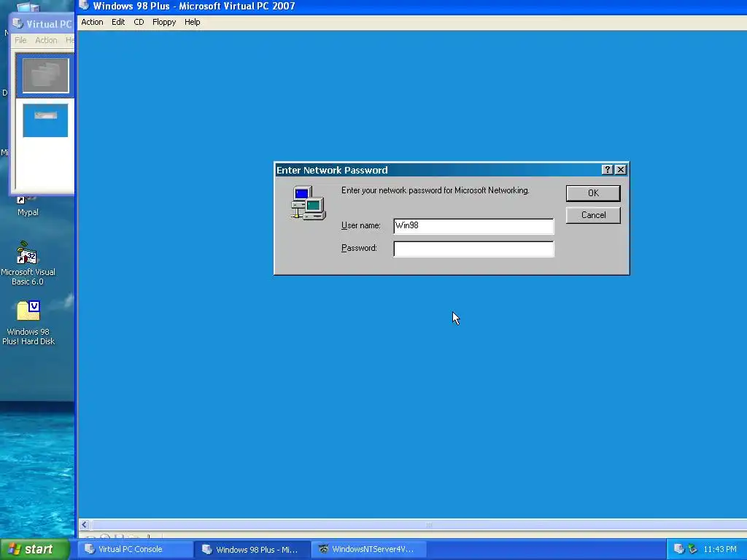Click OK in Enter Network Password dialog
The height and width of the screenshot is (560, 747).
click(593, 192)
